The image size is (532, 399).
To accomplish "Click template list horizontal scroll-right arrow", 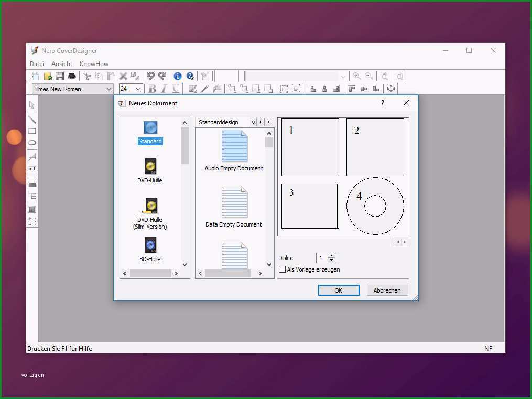I will click(x=260, y=274).
